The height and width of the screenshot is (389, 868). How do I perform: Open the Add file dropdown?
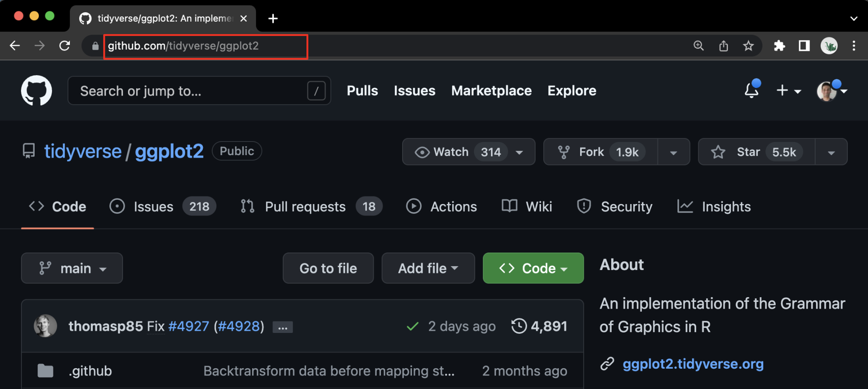[428, 268]
